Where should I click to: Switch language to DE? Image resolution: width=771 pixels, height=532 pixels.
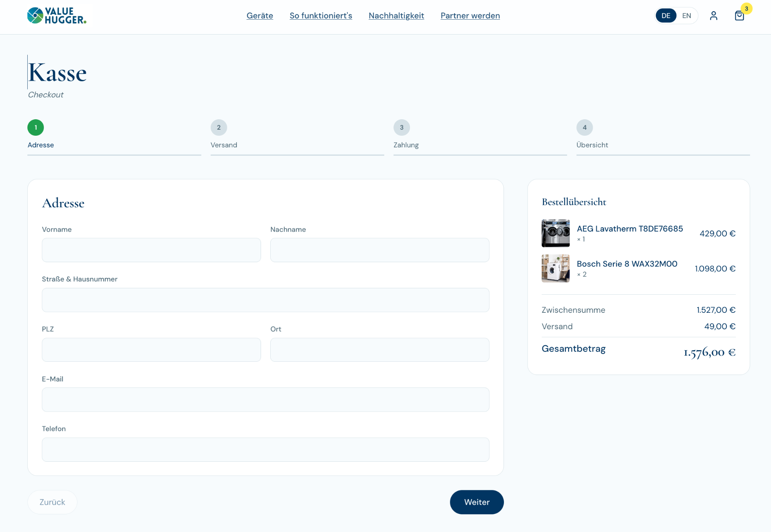point(666,16)
